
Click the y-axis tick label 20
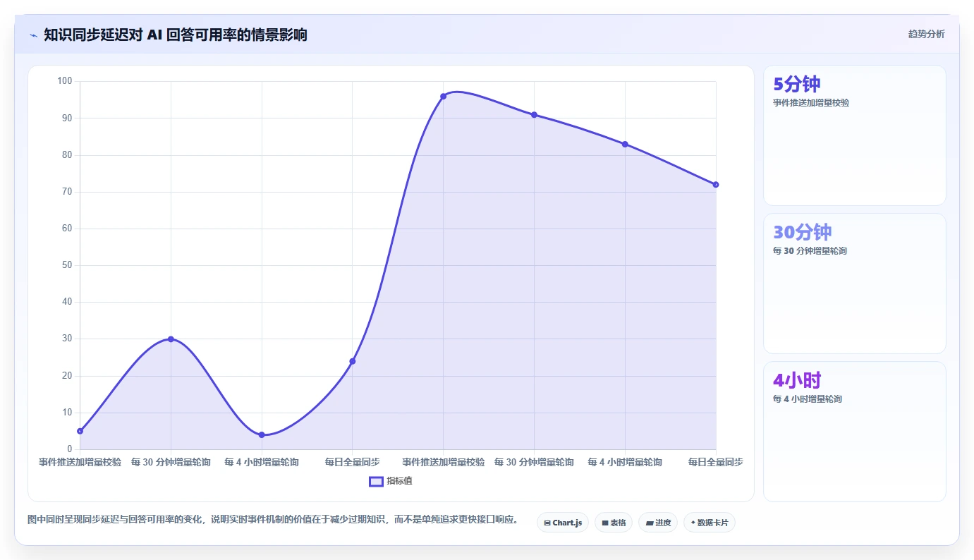coord(68,376)
